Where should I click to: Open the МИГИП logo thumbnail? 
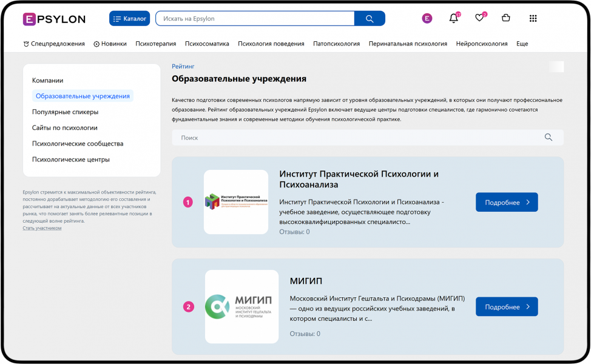click(x=241, y=306)
